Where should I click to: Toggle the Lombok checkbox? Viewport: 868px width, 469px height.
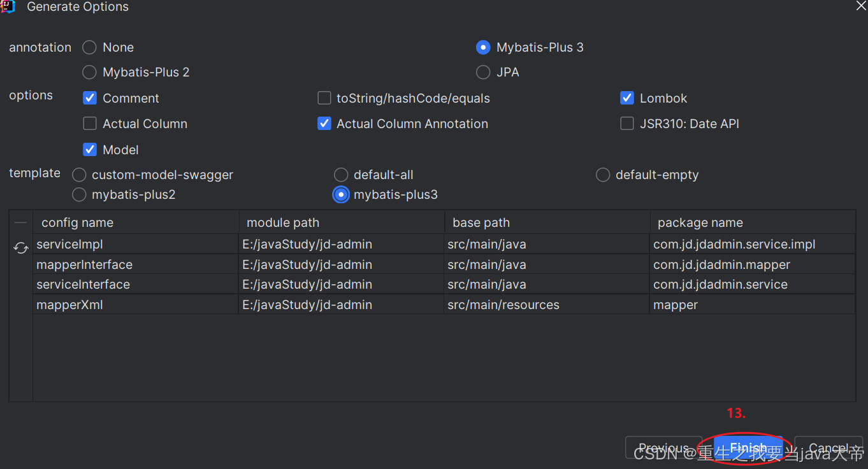point(627,98)
